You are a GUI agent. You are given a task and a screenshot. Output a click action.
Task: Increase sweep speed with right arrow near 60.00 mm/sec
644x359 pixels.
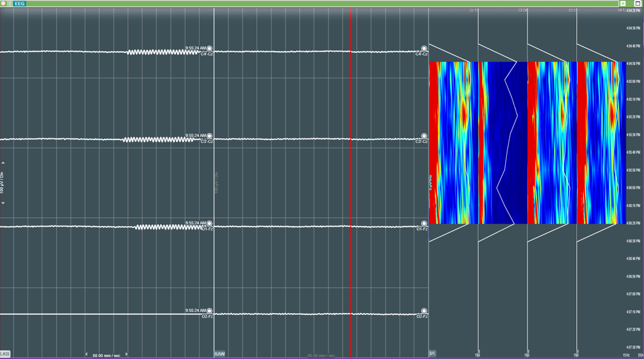[x=127, y=354]
